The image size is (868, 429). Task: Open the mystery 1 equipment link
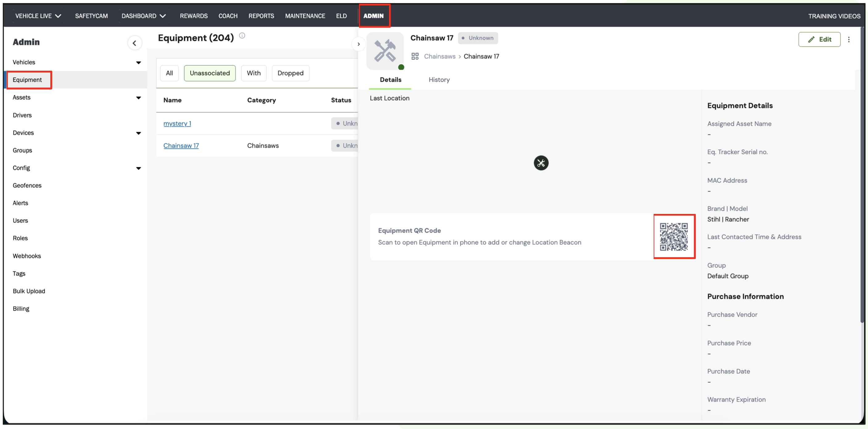(177, 123)
